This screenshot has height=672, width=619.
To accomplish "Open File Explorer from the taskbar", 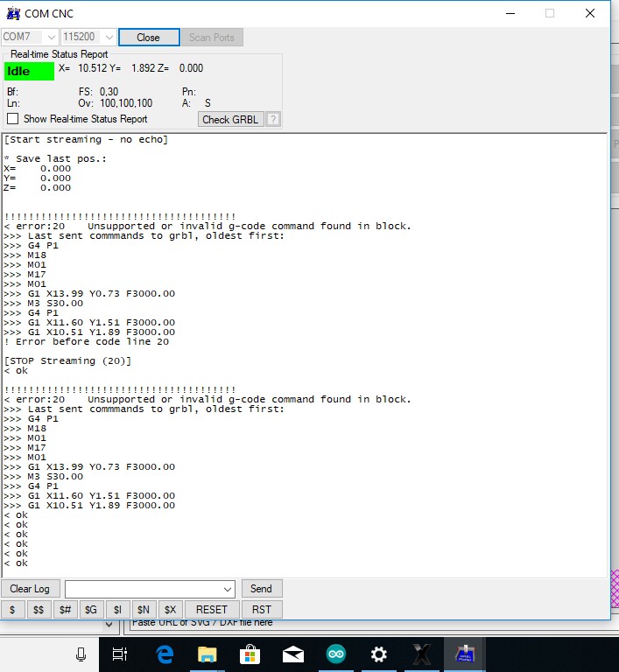I will coord(208,654).
